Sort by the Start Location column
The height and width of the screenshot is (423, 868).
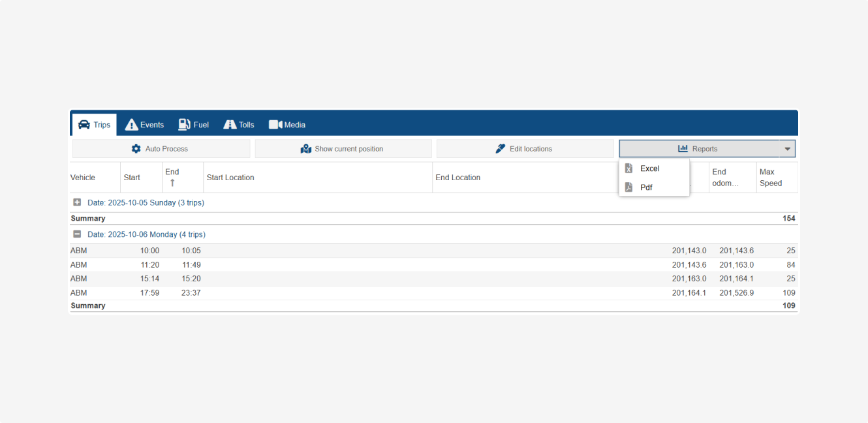(230, 178)
